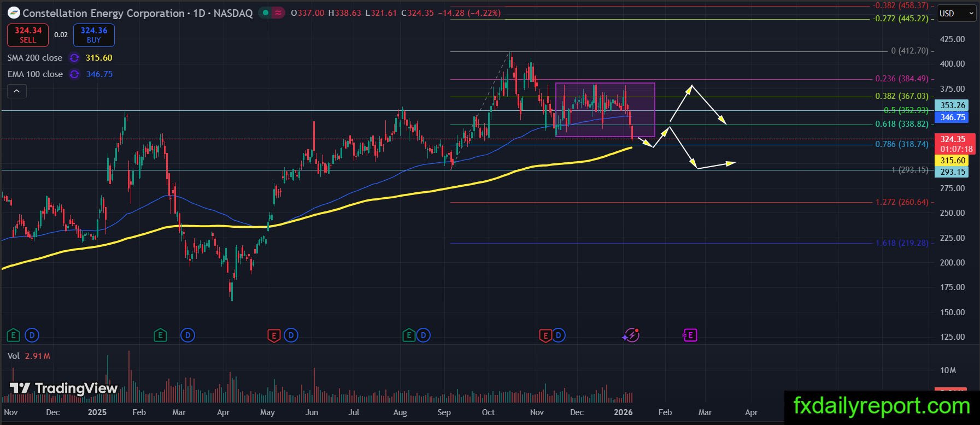The width and height of the screenshot is (980, 425).
Task: Click the -0.272 (445.22) Fibonacci level label
Action: (901, 19)
